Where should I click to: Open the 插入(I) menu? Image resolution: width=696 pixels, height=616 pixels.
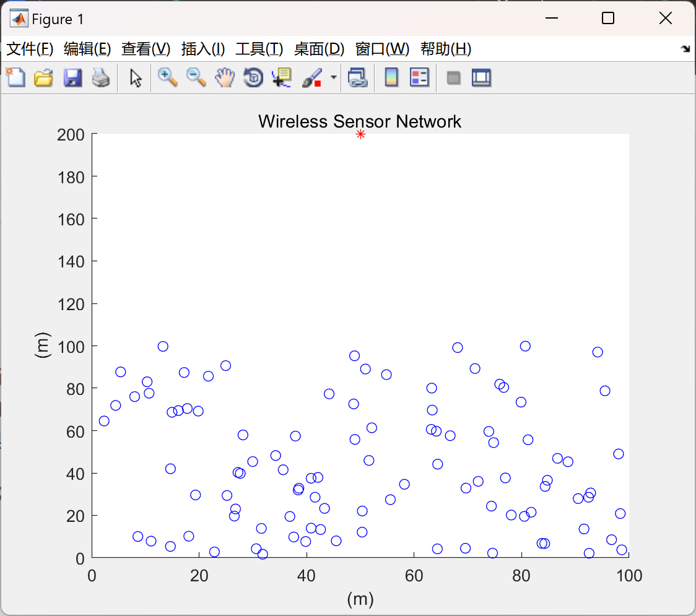tap(203, 49)
